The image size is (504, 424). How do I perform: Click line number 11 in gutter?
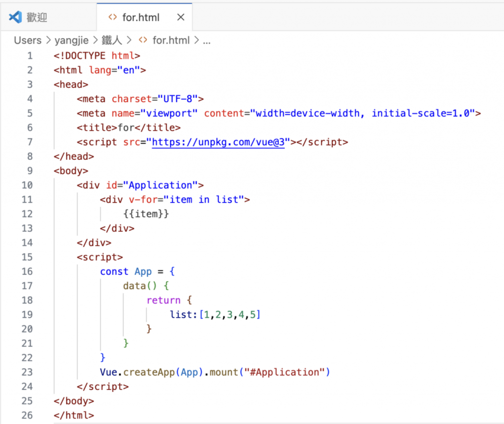tap(27, 200)
